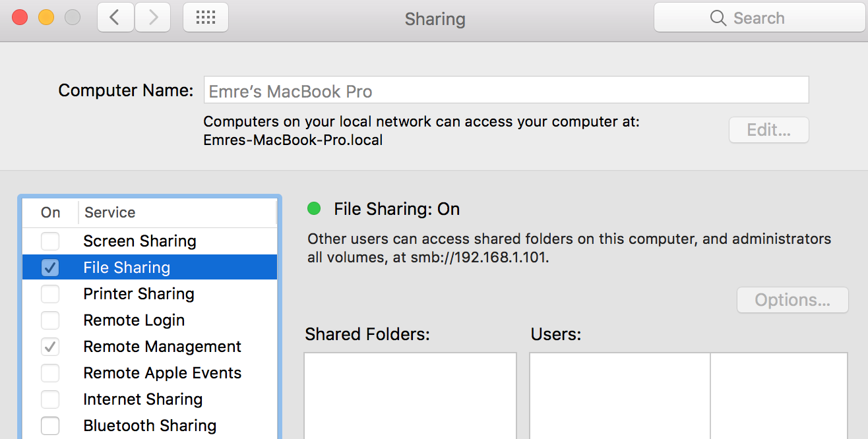Go back with the left arrow button
The height and width of the screenshot is (439, 868).
115,18
